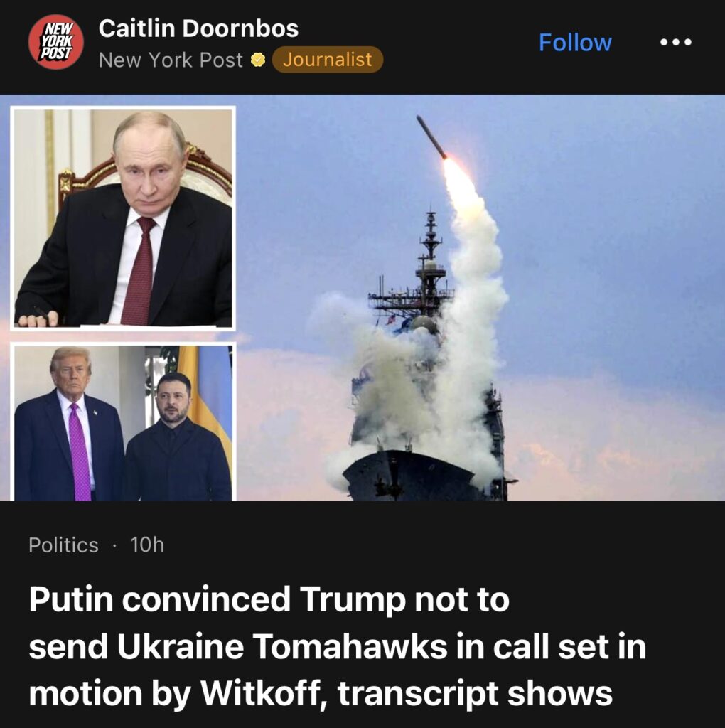Image resolution: width=725 pixels, height=728 pixels.
Task: Open Caitlin Doornbos author profile name
Action: 198,28
